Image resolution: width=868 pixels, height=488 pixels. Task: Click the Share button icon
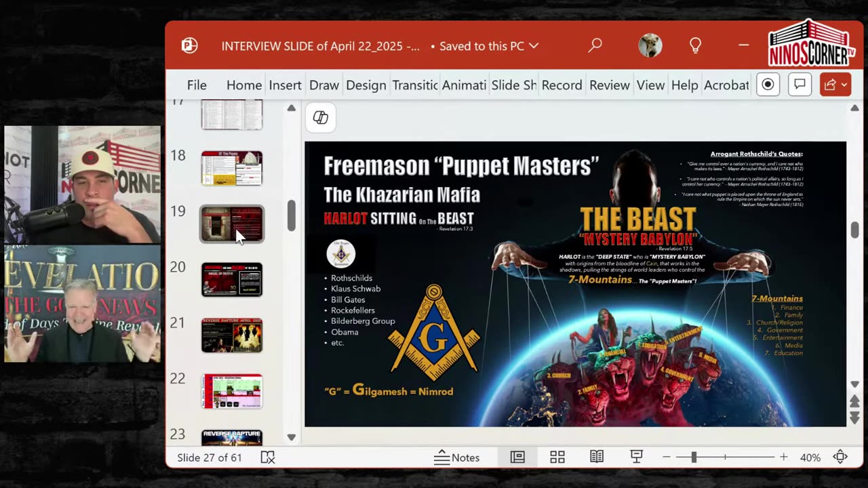(829, 85)
